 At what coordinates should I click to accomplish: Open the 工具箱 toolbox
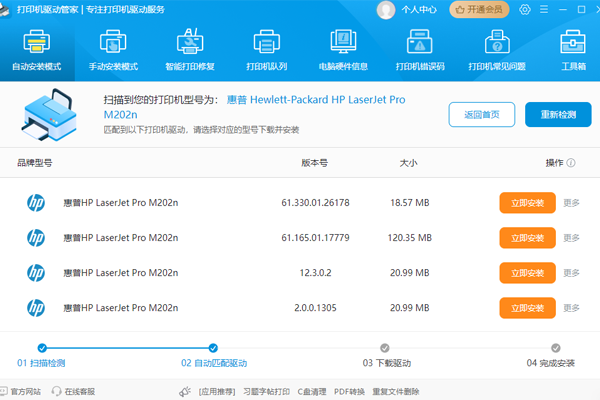(x=573, y=51)
